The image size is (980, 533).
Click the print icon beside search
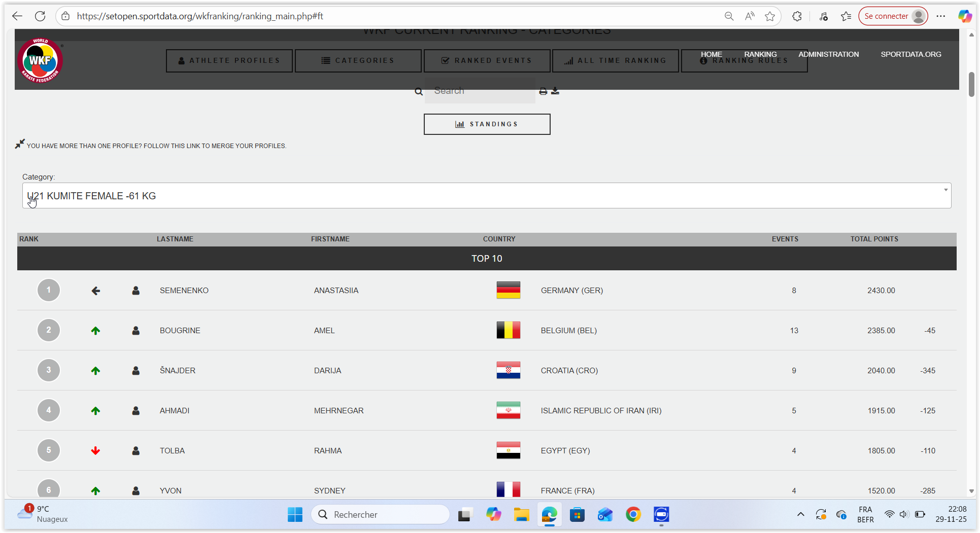coord(543,91)
